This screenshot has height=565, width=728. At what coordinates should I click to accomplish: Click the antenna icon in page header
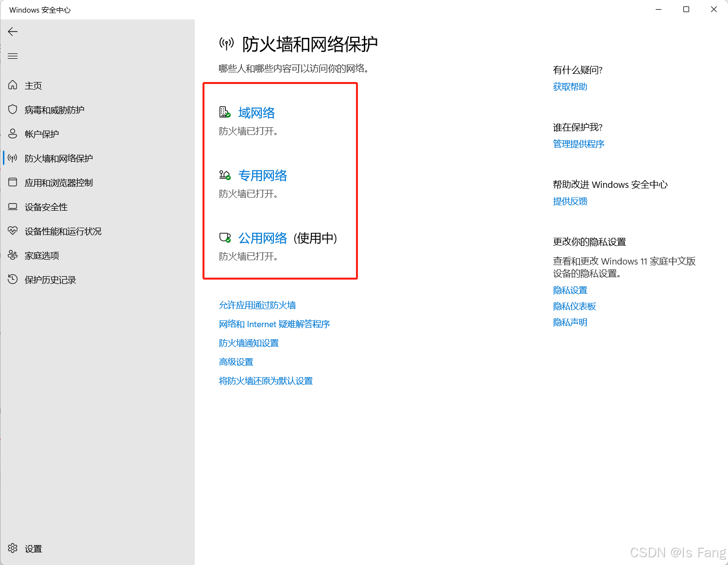click(x=226, y=44)
